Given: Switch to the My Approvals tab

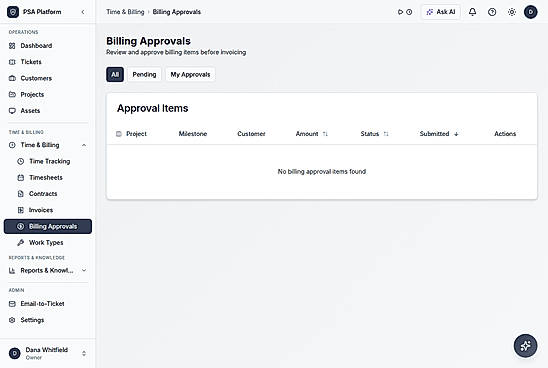Looking at the screenshot, I should tap(190, 74).
